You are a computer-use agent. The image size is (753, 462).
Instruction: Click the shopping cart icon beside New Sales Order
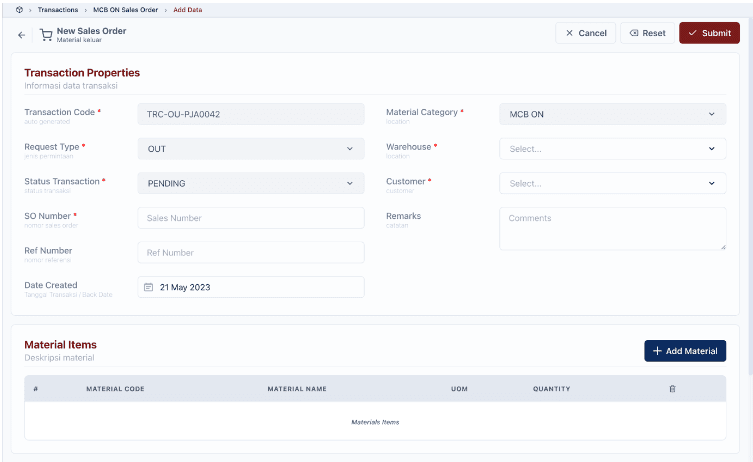point(46,35)
